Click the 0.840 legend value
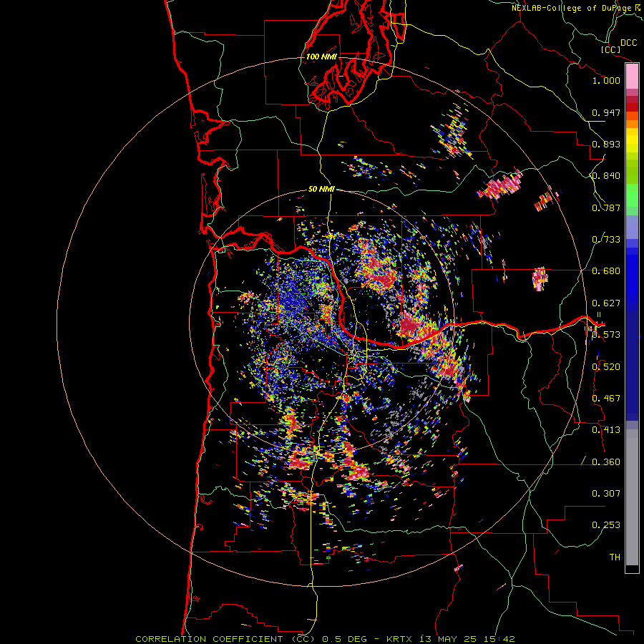This screenshot has height=644, width=644. (606, 176)
